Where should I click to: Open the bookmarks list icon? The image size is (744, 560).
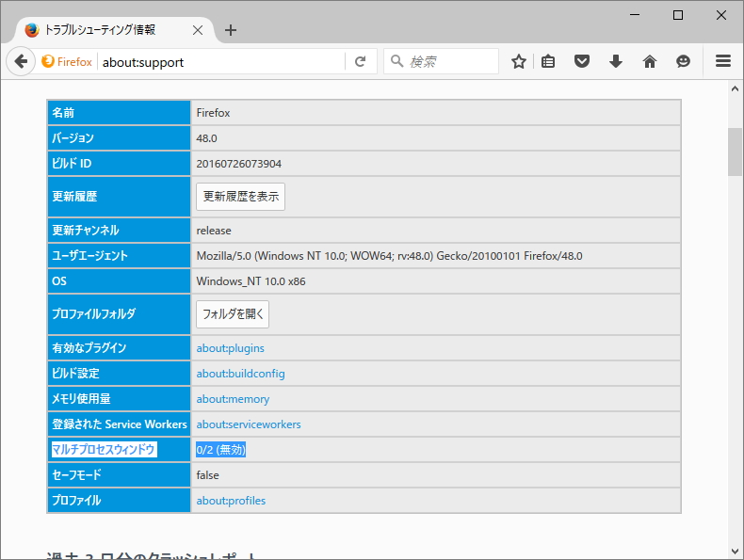tap(548, 61)
